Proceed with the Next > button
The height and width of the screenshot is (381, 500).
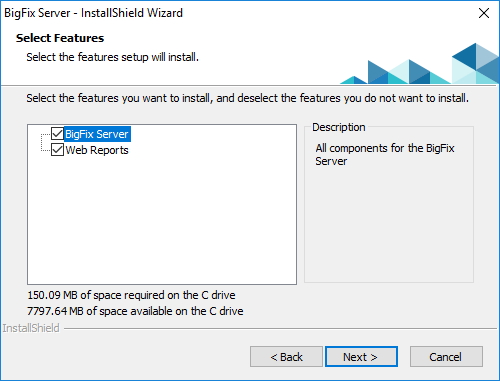click(x=361, y=357)
